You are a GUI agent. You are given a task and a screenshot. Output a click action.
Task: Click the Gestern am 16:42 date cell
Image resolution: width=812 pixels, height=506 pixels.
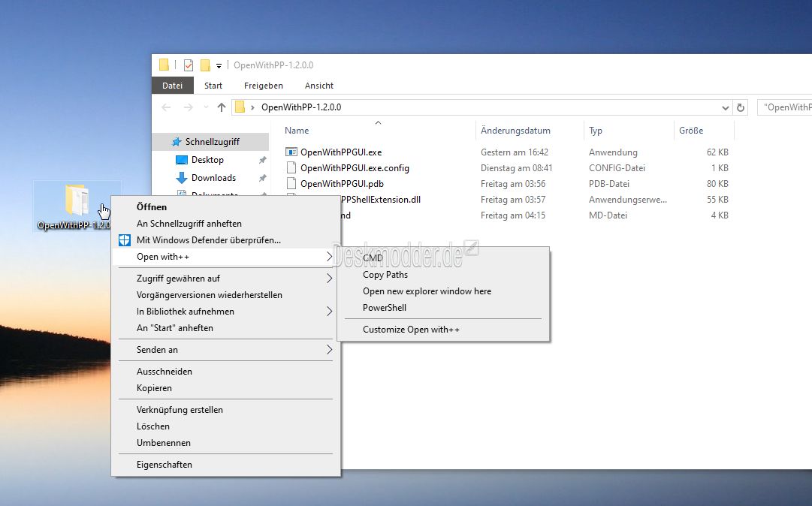tap(515, 152)
